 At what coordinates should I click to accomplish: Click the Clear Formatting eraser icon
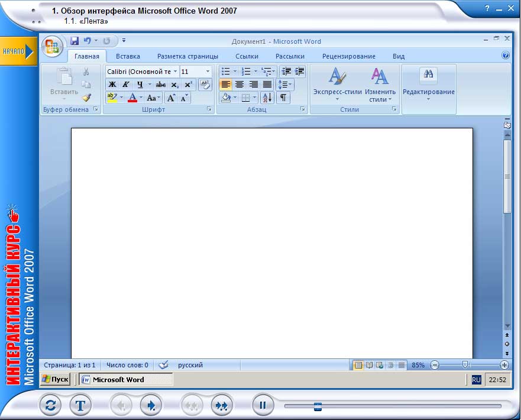tap(205, 85)
